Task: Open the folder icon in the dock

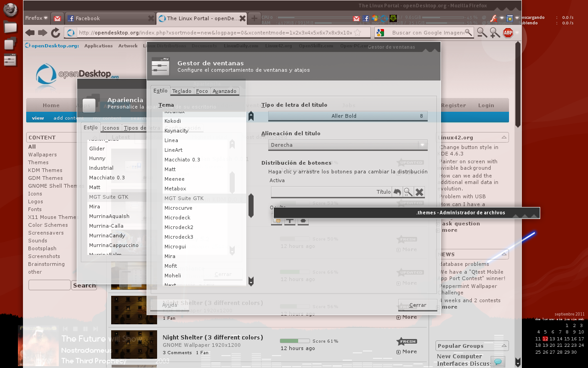Action: click(10, 28)
